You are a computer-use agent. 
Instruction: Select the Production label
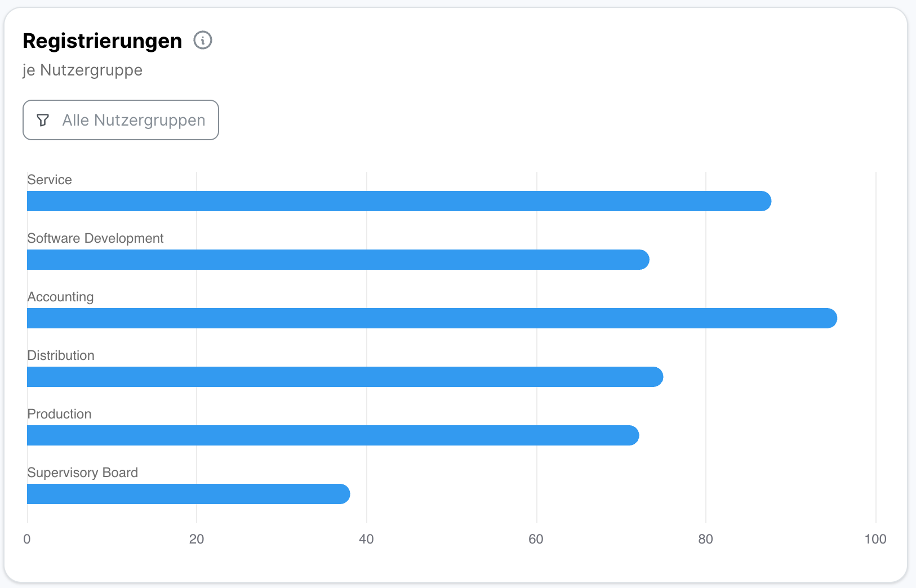[59, 414]
